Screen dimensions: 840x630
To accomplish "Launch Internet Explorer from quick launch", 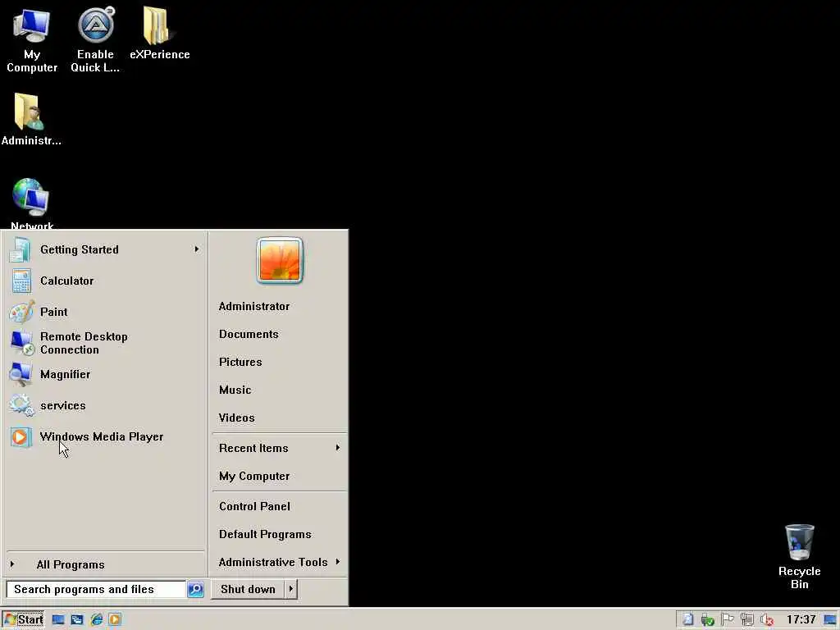I will [97, 620].
